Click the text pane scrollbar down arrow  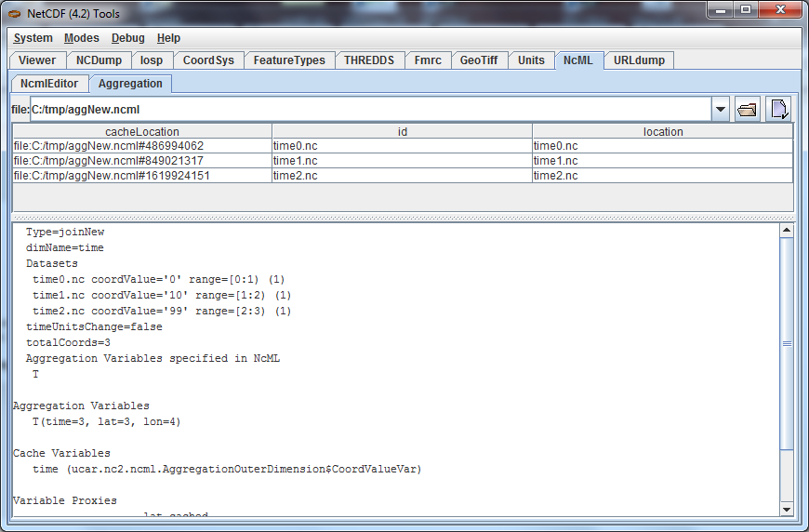(787, 510)
